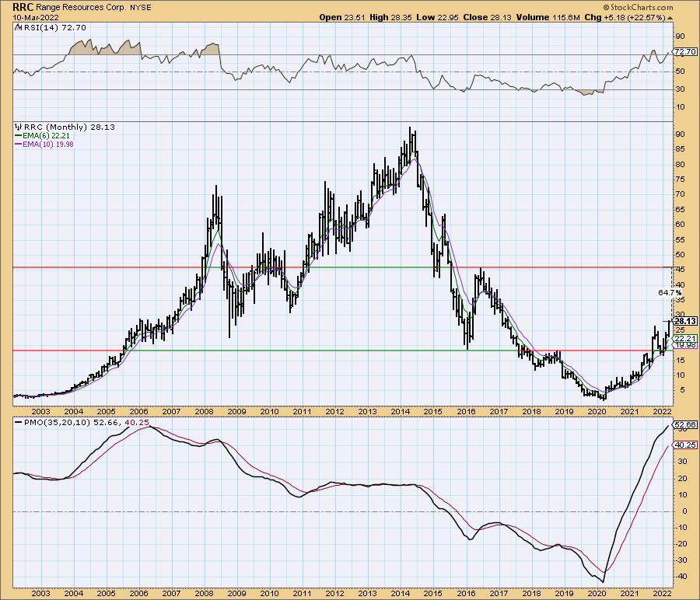
Task: Click the PMO signal value 40.25
Action: pos(137,423)
